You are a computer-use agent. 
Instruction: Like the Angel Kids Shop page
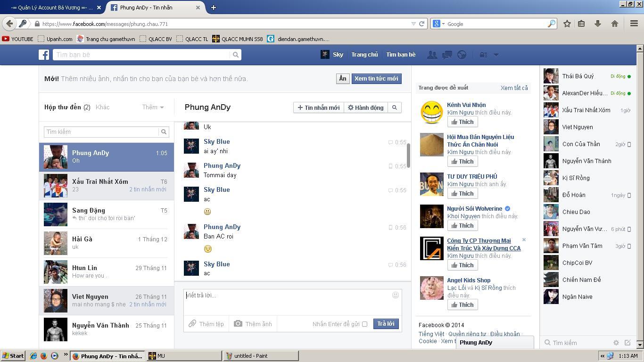click(x=462, y=304)
